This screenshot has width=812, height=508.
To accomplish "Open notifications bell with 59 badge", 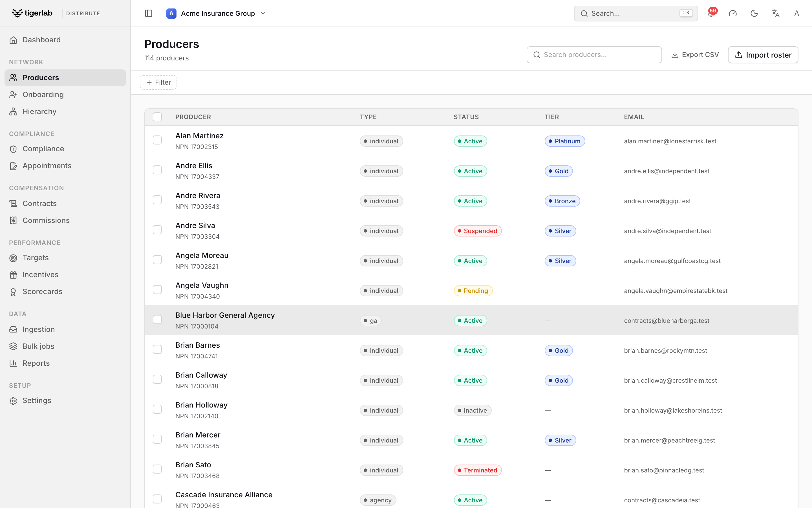I will point(711,13).
